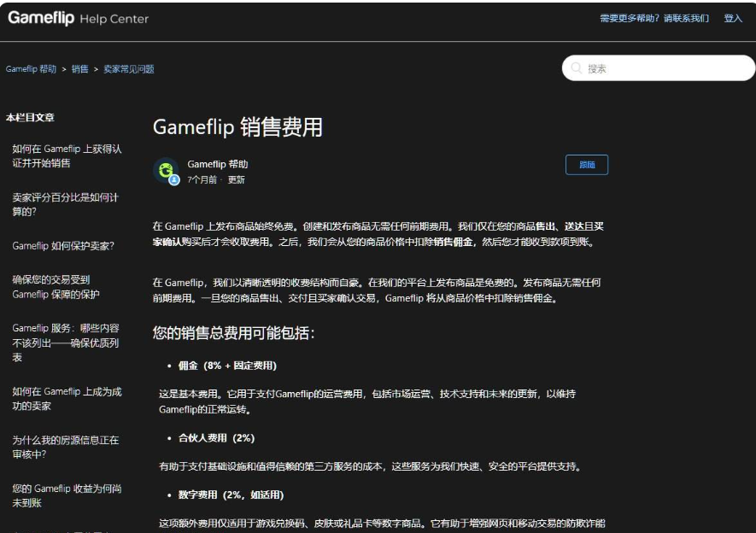Viewport: 756px width, 533px height.
Task: Open article 卖家评分百分比是如何计算的?
Action: click(x=65, y=204)
